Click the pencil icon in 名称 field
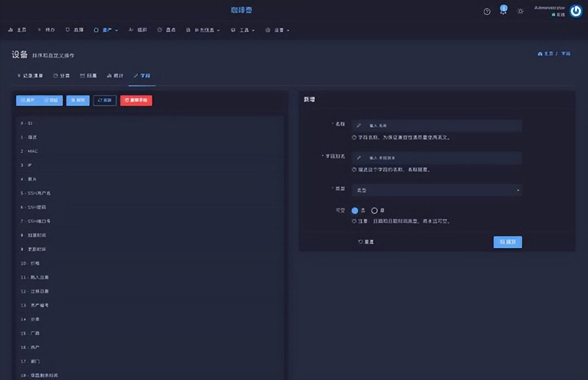The width and height of the screenshot is (588, 380). click(359, 125)
